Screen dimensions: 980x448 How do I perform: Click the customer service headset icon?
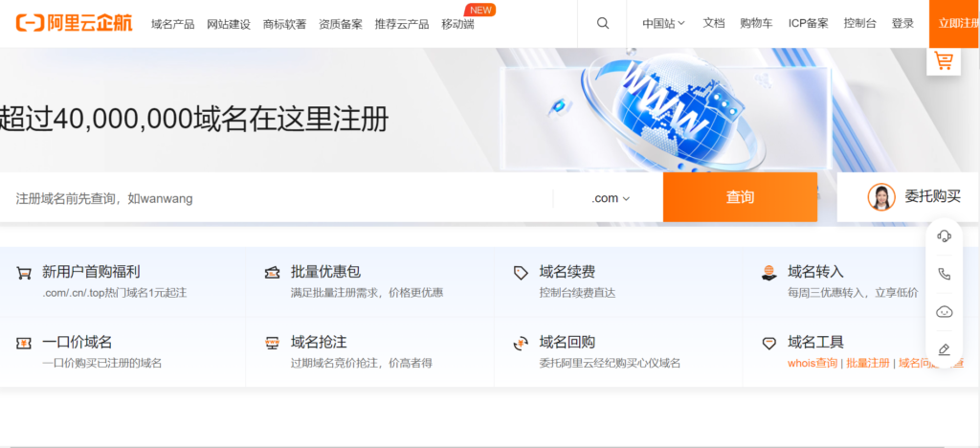[x=944, y=236]
